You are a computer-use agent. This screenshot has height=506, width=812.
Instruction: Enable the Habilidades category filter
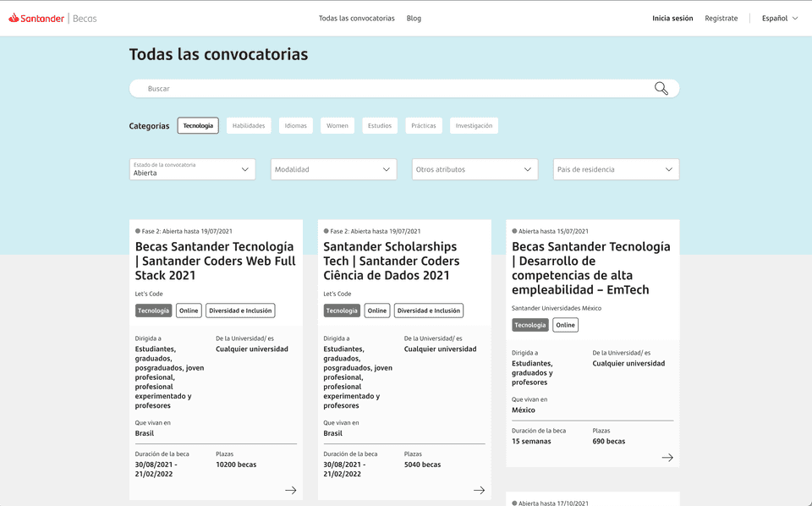(249, 125)
